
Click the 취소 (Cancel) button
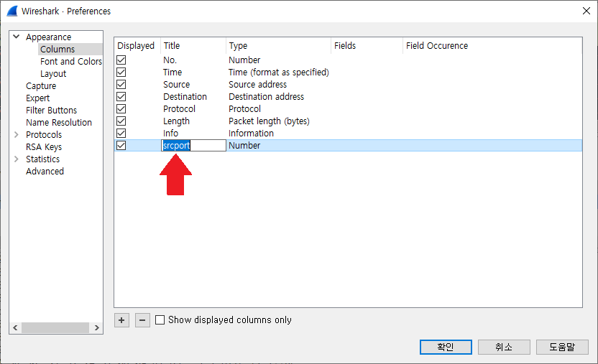pyautogui.click(x=504, y=347)
